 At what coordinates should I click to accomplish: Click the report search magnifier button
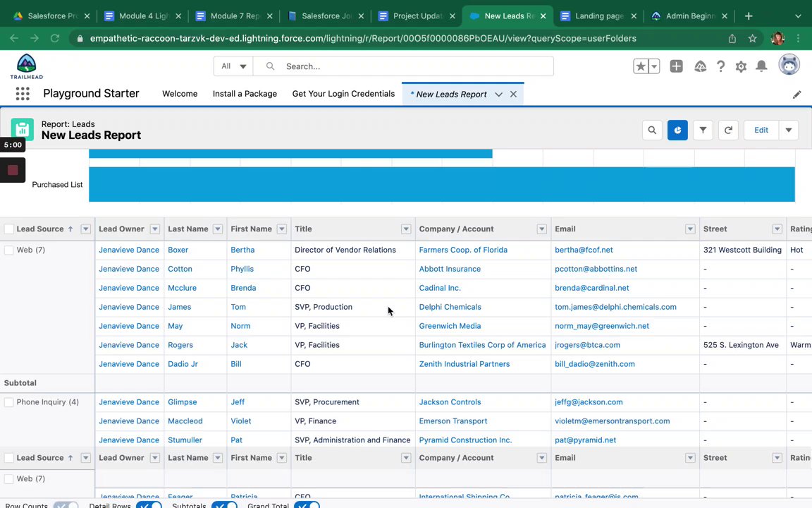point(652,130)
